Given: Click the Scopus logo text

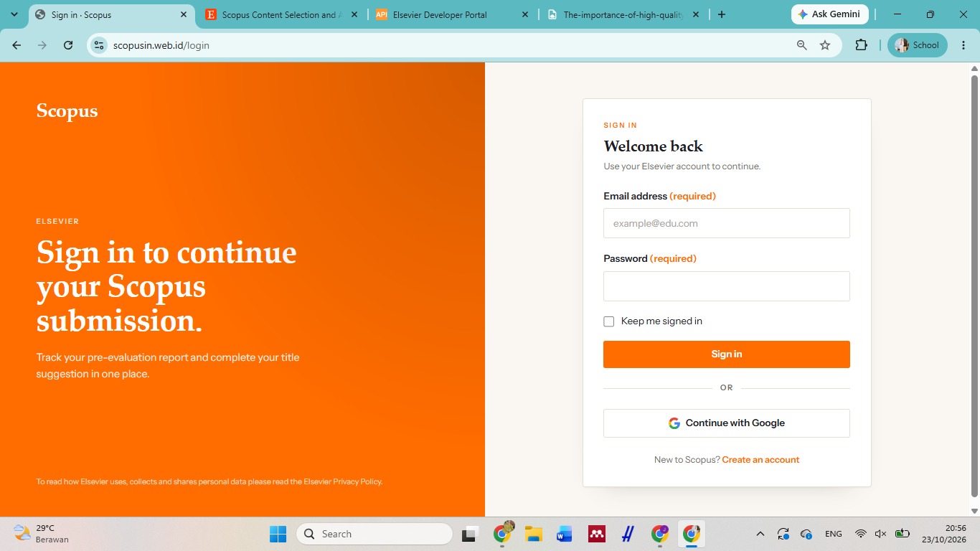Looking at the screenshot, I should (67, 111).
